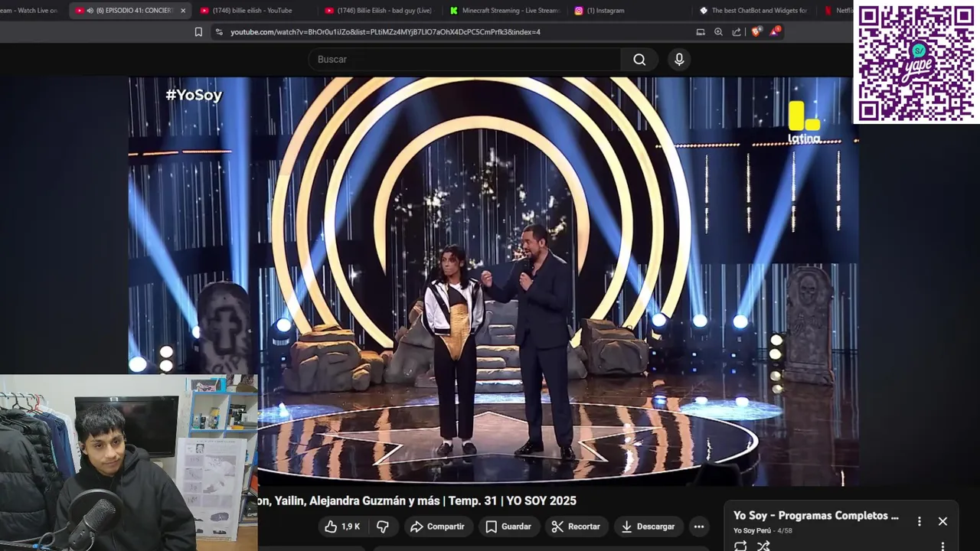Open more actions ellipsis under video
Image resolution: width=980 pixels, height=551 pixels.
click(698, 527)
